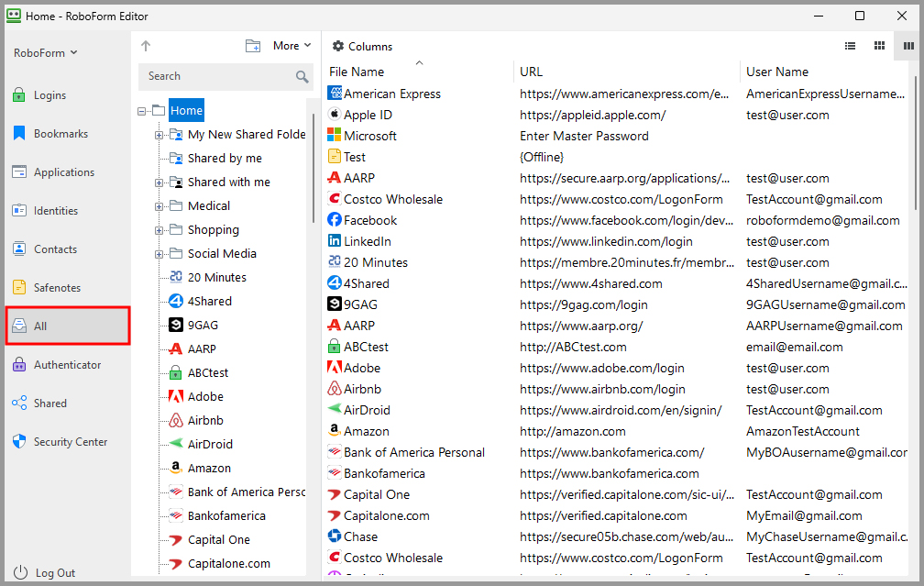Click Enter Master Password for Microsoft

(584, 136)
